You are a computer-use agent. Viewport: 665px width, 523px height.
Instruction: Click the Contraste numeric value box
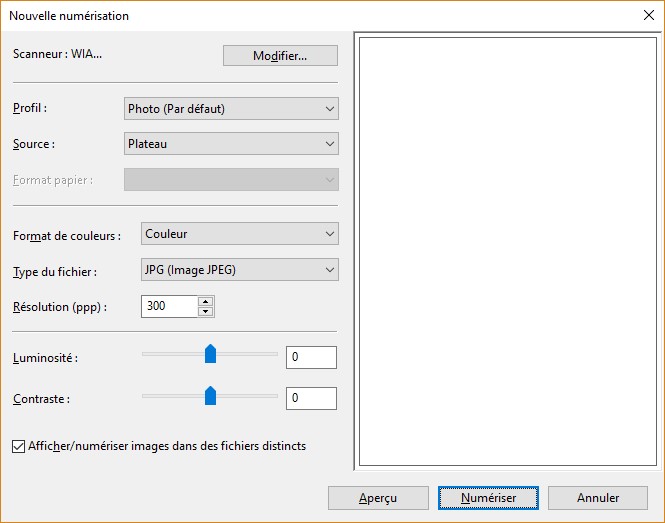(x=311, y=399)
